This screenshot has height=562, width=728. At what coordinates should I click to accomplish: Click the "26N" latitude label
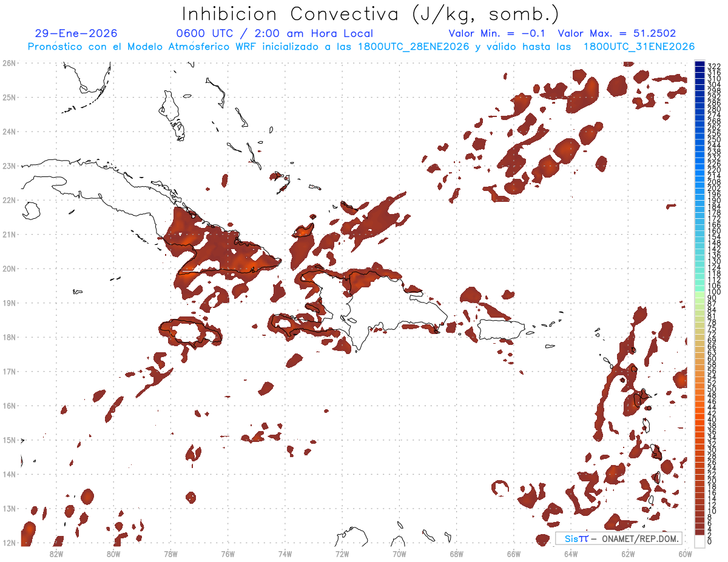pyautogui.click(x=9, y=63)
